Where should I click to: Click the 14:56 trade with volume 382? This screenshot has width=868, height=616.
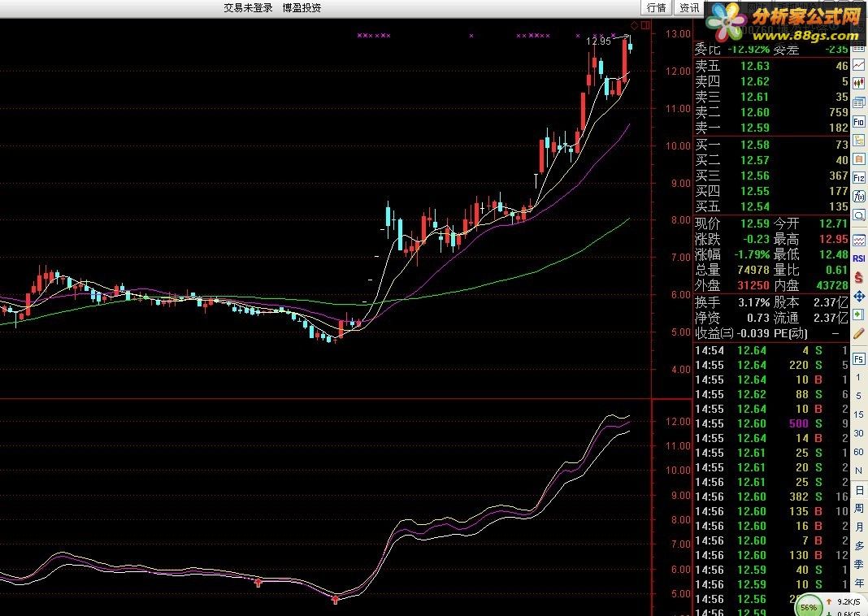click(x=771, y=497)
